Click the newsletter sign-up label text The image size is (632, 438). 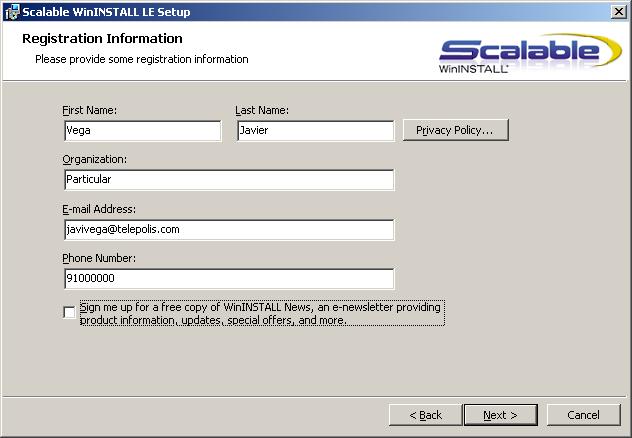tap(260, 314)
